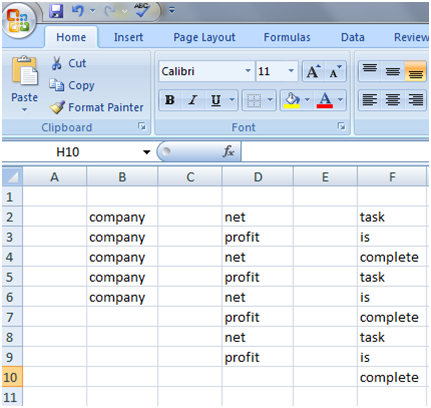
Task: Click Cut in the Clipboard group
Action: coord(69,63)
